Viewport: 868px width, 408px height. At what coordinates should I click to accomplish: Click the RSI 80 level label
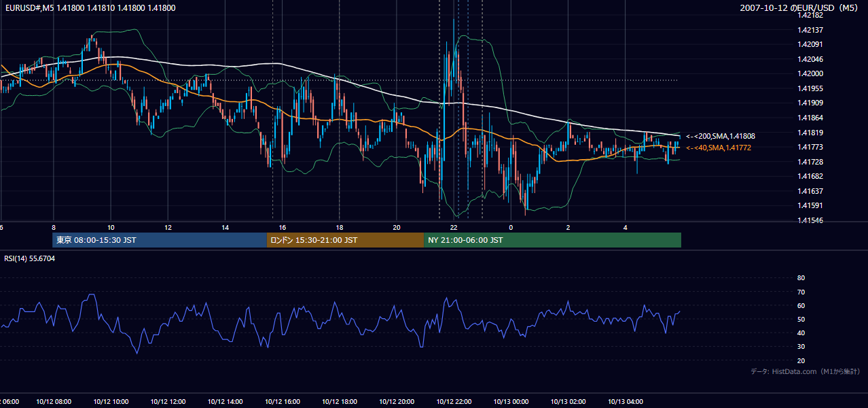click(x=801, y=278)
